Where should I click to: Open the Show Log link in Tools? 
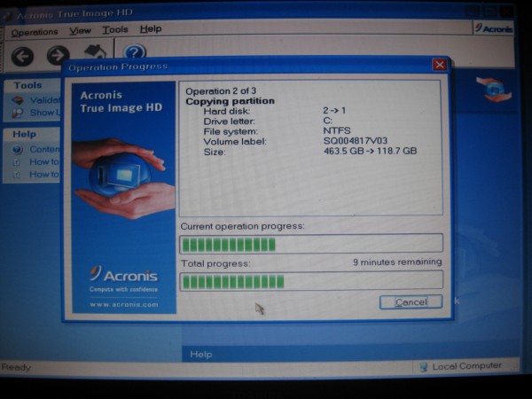(45, 113)
